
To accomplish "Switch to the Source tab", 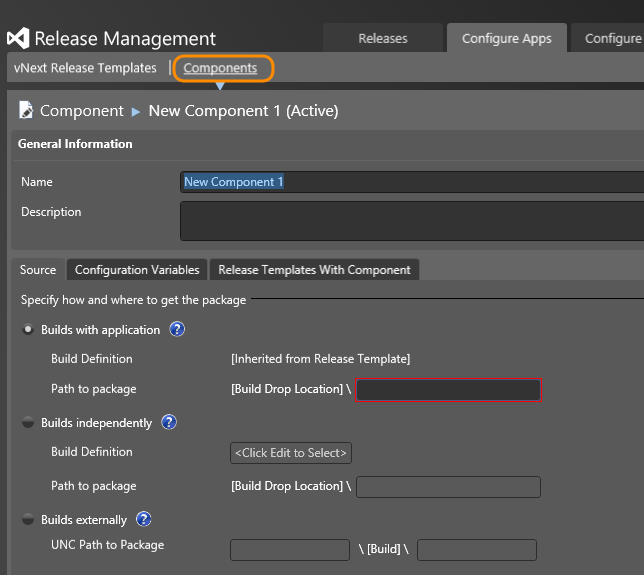I will (38, 270).
